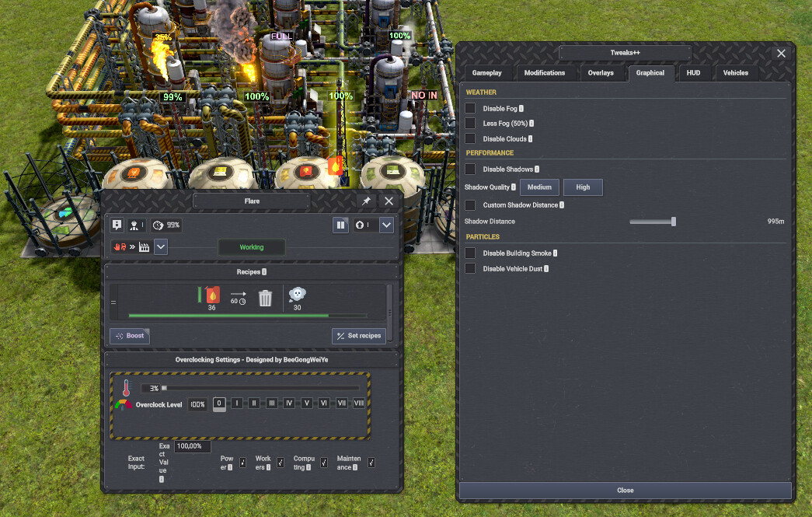Select overclock level 0
812x517 pixels.
(219, 403)
